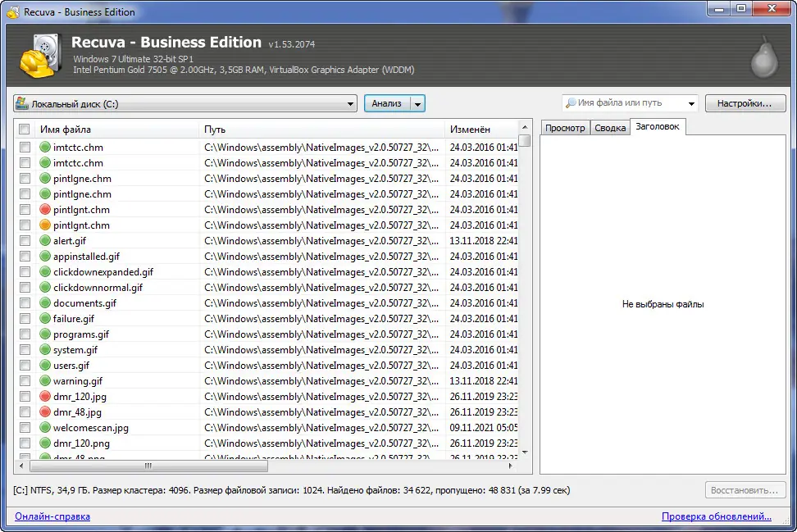
Task: Switch to the Сводка tab
Action: click(610, 128)
